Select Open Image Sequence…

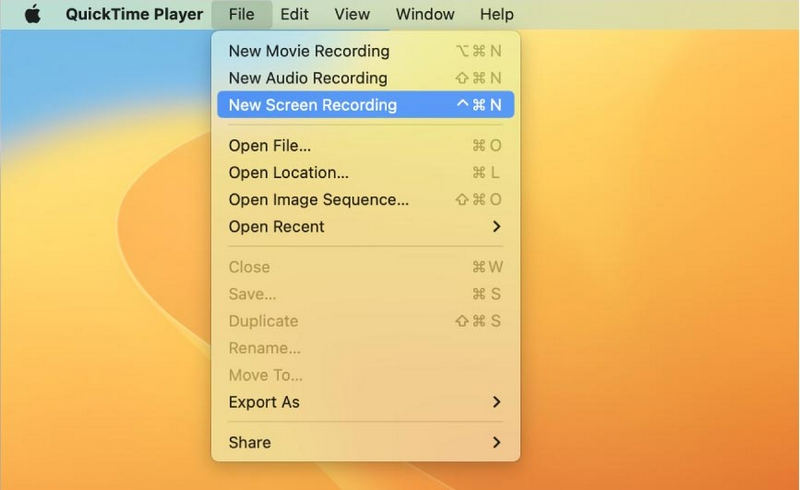[x=318, y=200]
